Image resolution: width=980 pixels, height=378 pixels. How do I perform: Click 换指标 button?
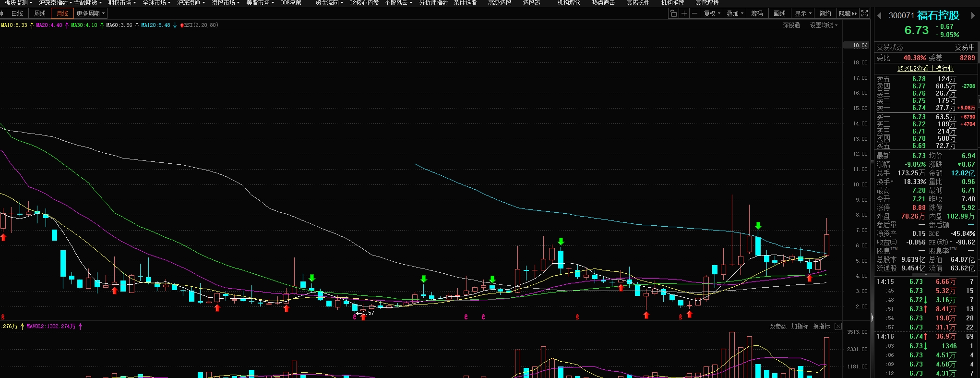click(821, 327)
